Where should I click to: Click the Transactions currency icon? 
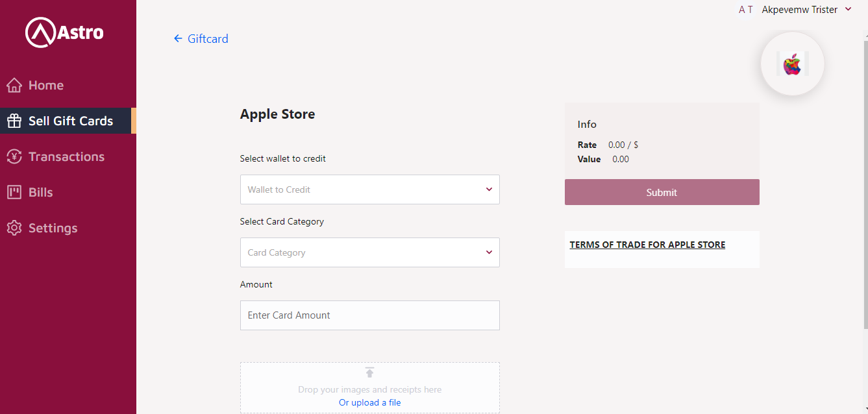point(14,156)
